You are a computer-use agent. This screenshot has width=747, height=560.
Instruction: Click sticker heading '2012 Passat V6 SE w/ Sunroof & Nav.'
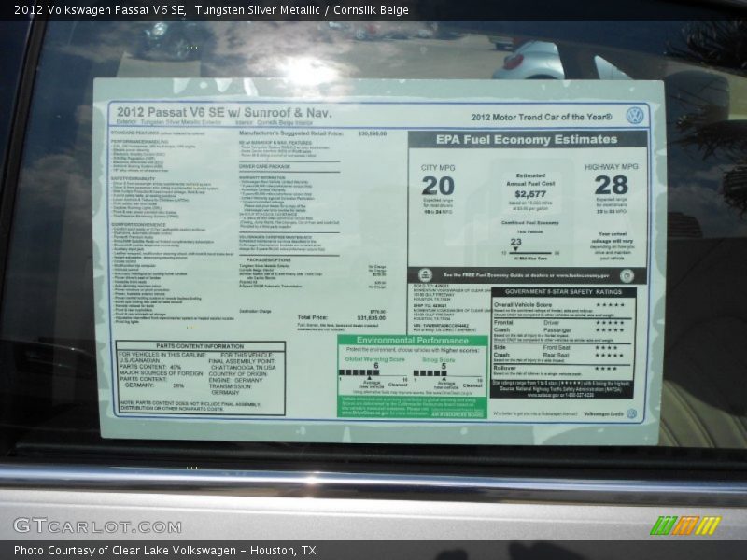coord(224,112)
